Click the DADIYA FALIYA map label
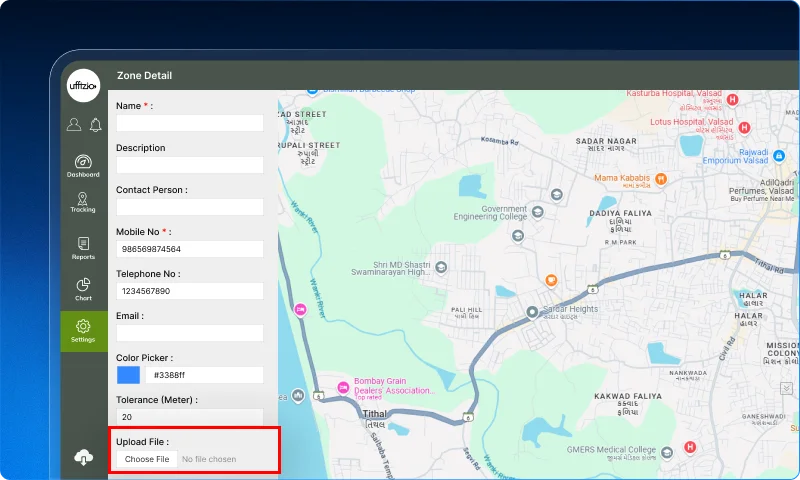Viewport: 800px width, 480px height. click(x=620, y=213)
